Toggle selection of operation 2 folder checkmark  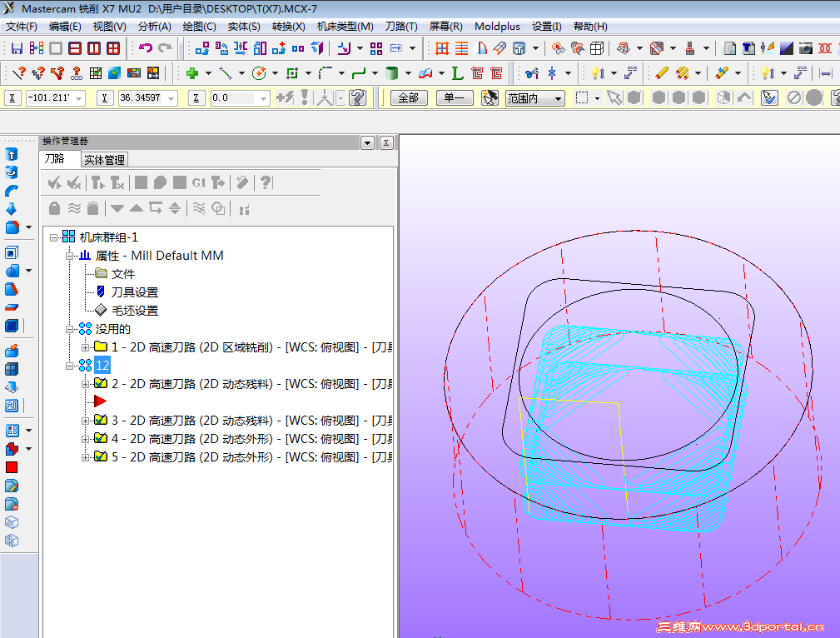(x=101, y=383)
